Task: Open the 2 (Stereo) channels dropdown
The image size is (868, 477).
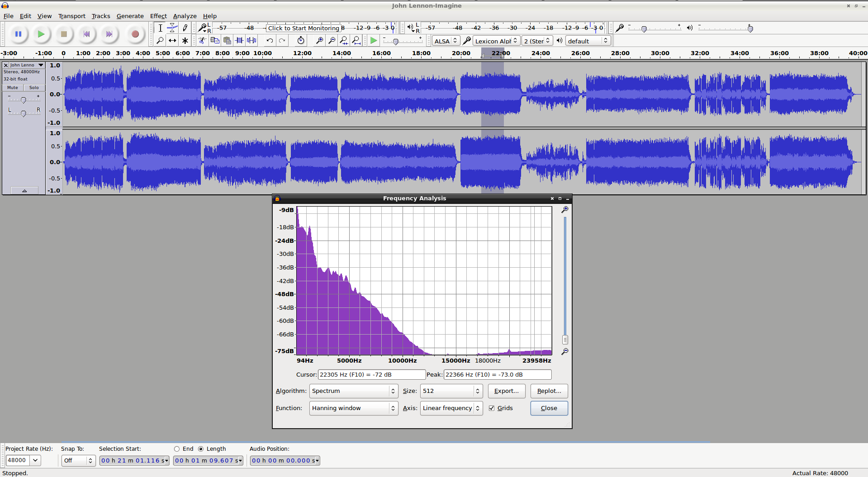Action: pyautogui.click(x=537, y=41)
